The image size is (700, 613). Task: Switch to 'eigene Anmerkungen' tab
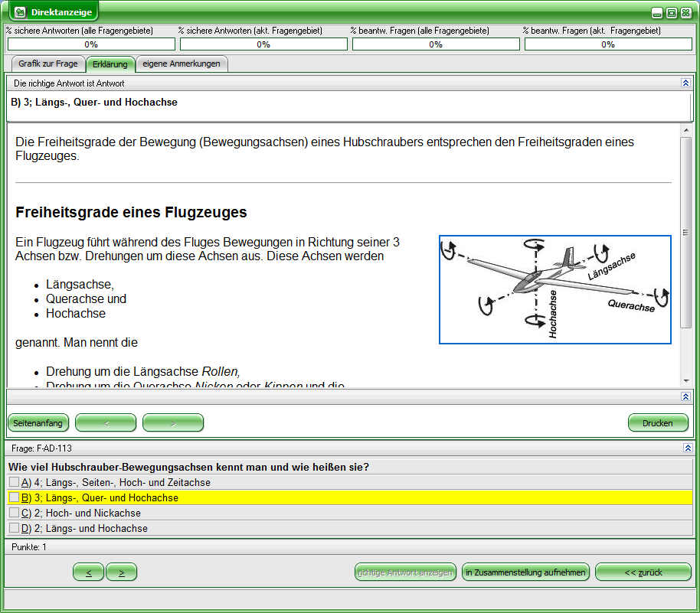[x=182, y=64]
